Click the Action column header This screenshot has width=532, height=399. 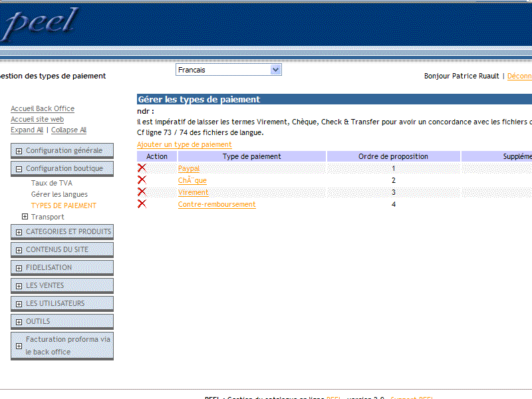click(157, 156)
